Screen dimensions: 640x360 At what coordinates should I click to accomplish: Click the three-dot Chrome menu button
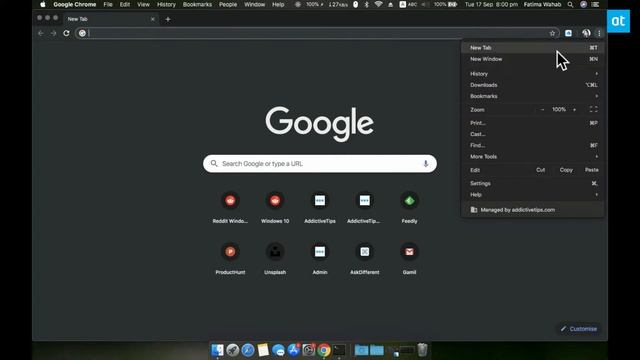pos(599,33)
